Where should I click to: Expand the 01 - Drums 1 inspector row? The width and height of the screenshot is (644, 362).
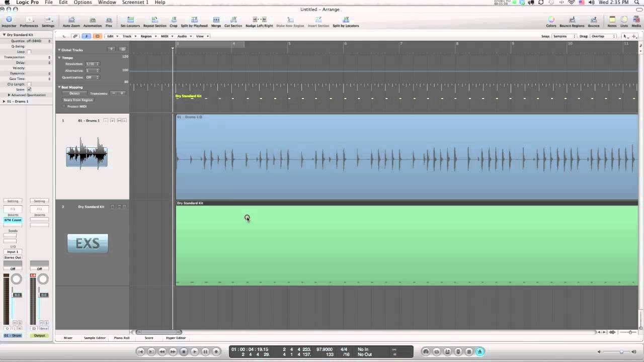[x=5, y=101]
